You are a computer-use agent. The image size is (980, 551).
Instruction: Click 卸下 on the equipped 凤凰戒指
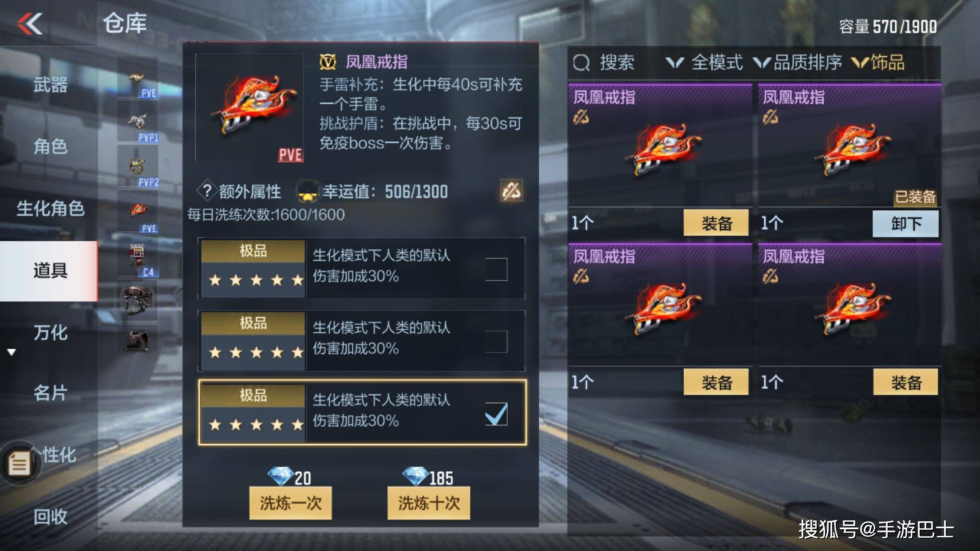coord(905,223)
